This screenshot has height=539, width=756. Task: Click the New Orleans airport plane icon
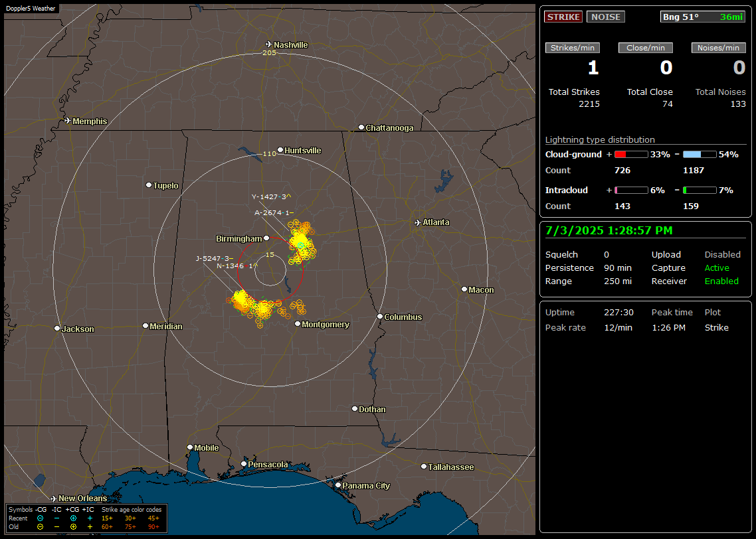54,498
